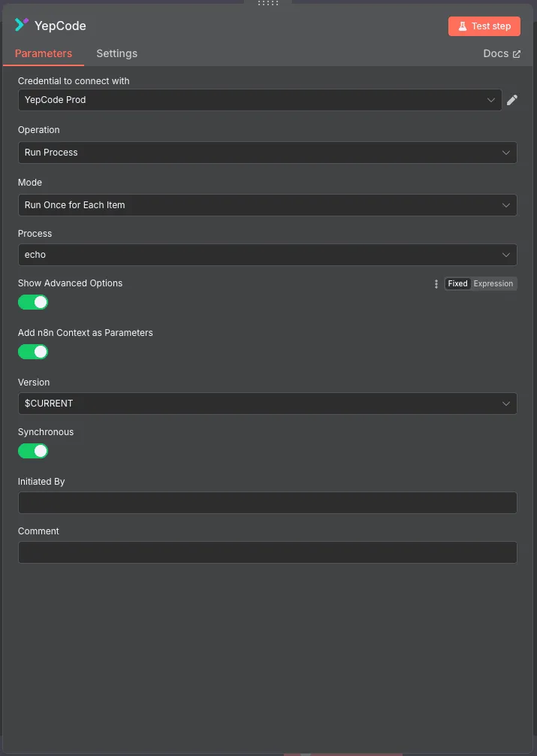
Task: Turn off Add n8n Context as Parameters
Action: (x=33, y=352)
